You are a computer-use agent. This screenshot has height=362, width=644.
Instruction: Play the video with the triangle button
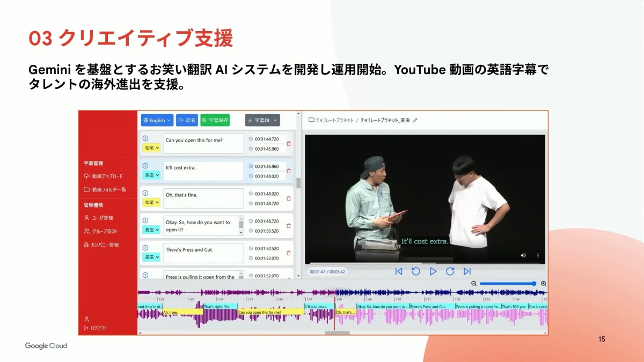433,271
